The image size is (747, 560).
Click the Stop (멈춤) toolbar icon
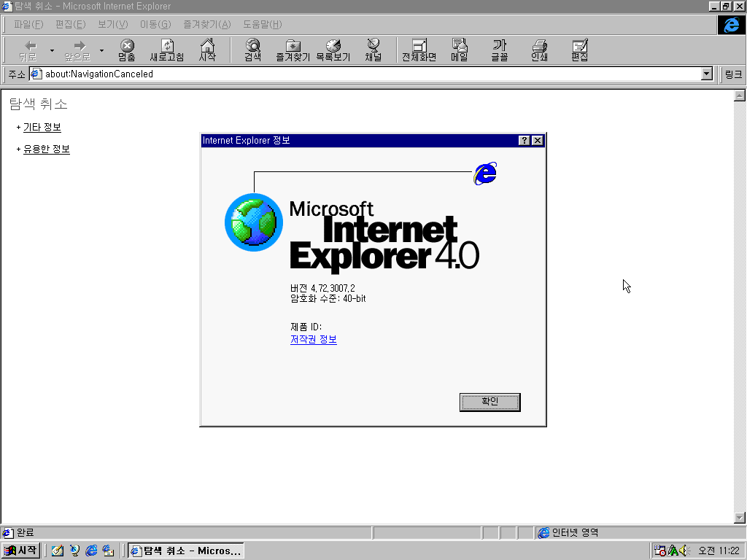[127, 50]
